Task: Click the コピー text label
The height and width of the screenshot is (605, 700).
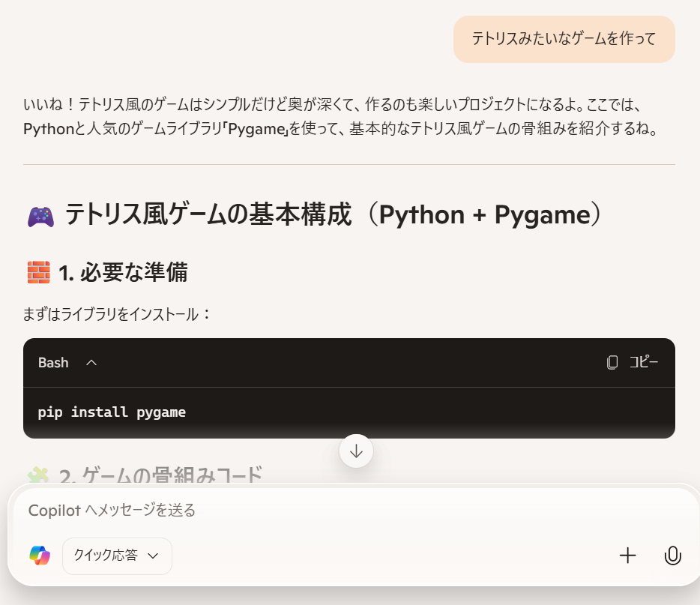Action: pyautogui.click(x=643, y=362)
